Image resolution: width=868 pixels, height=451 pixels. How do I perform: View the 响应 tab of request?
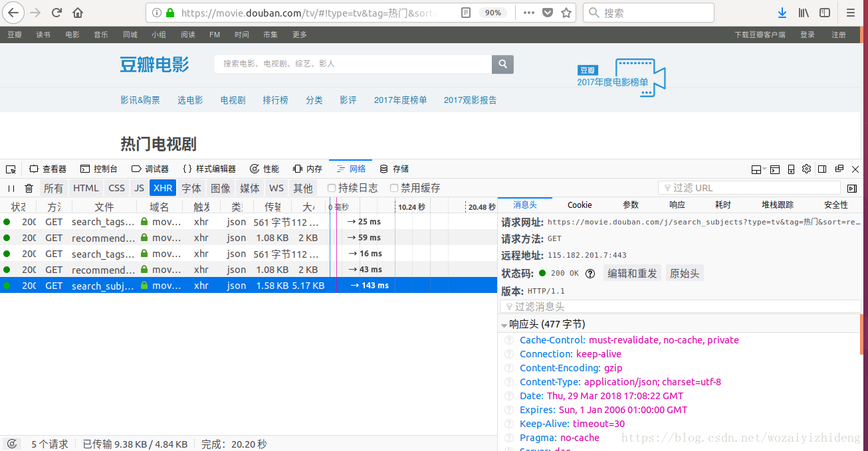point(677,205)
